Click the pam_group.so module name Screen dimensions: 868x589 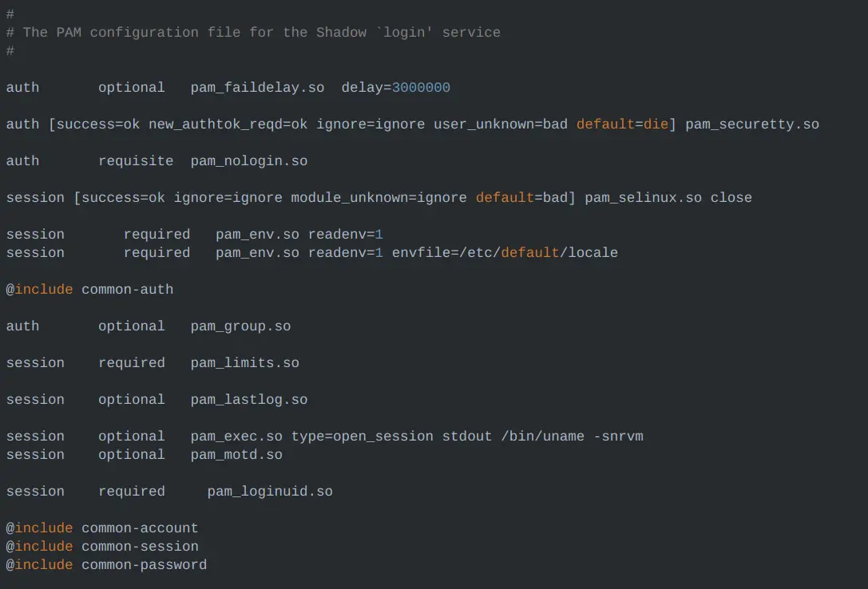(240, 326)
